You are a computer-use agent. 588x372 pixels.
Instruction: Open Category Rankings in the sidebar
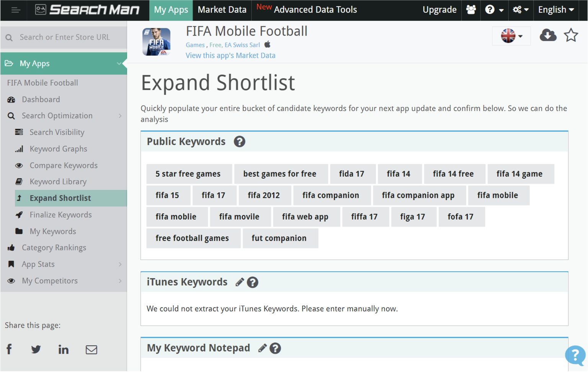tap(54, 248)
